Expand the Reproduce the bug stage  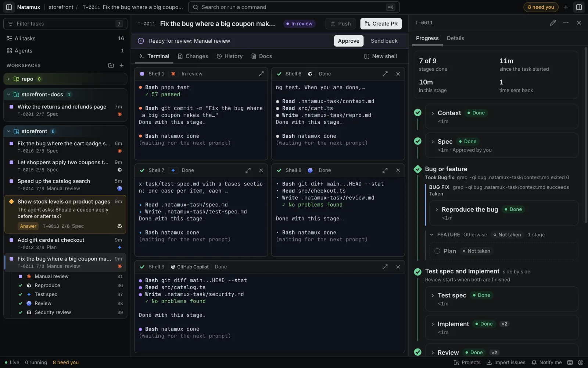[x=437, y=209]
